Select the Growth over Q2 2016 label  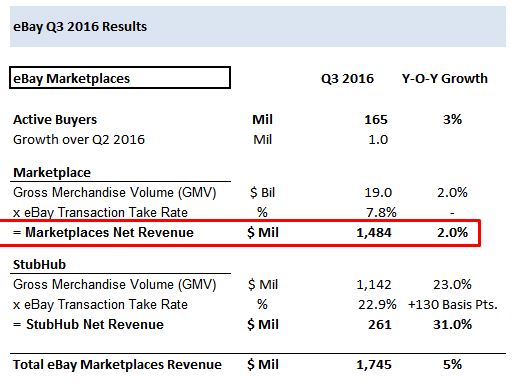[79, 140]
